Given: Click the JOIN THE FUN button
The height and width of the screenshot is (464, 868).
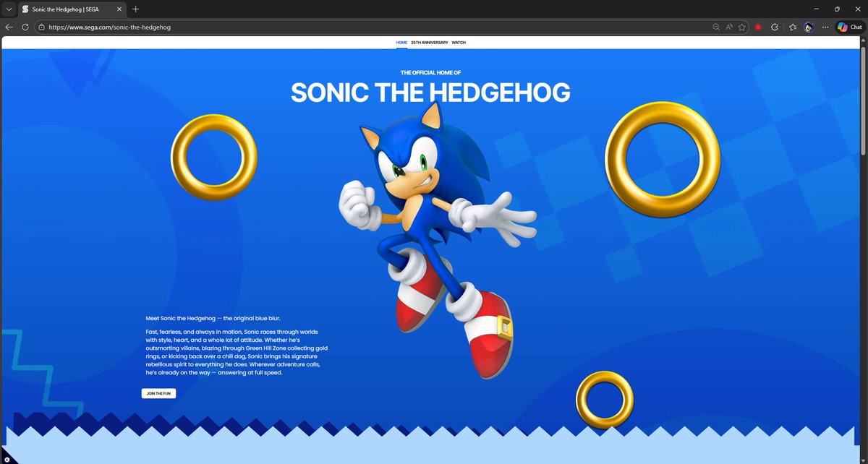Looking at the screenshot, I should click(158, 393).
